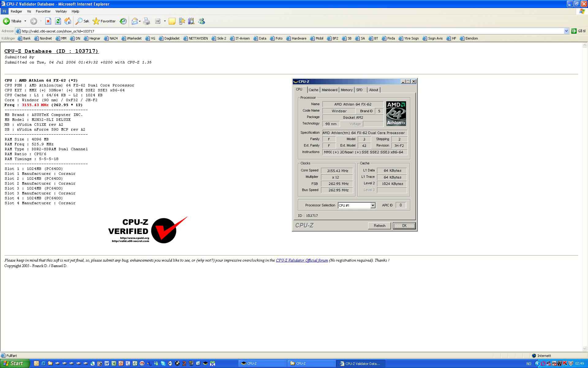The image size is (588, 368).
Task: Open Søk search magnifier in toolbar
Action: pyautogui.click(x=82, y=21)
